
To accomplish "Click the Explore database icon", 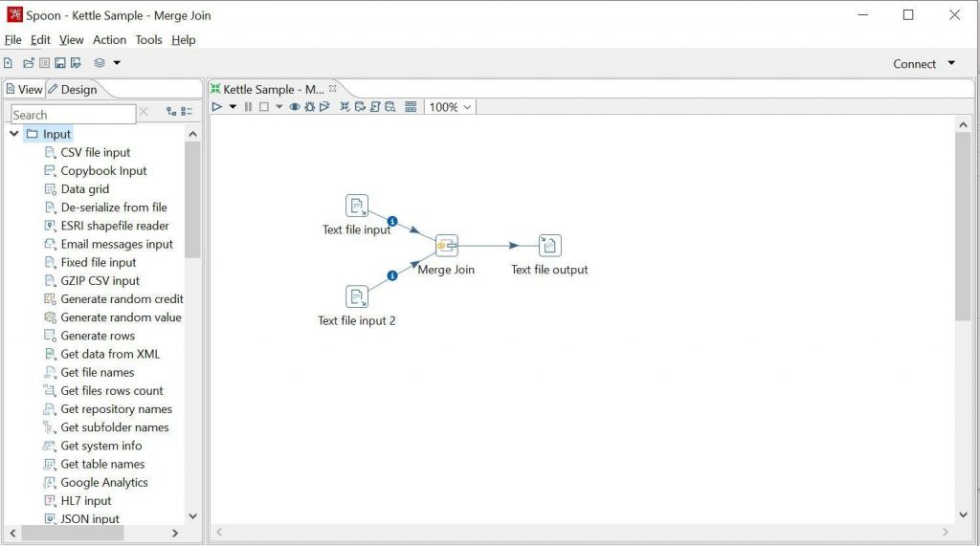I will coord(390,107).
